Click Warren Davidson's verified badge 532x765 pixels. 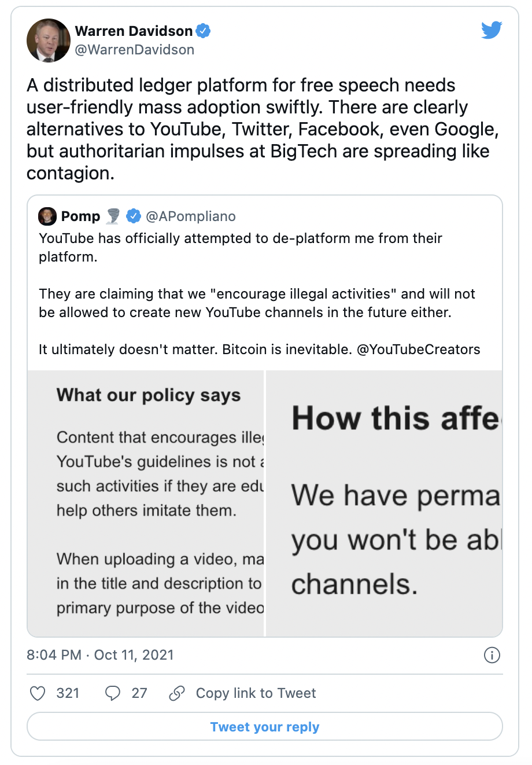pyautogui.click(x=203, y=31)
